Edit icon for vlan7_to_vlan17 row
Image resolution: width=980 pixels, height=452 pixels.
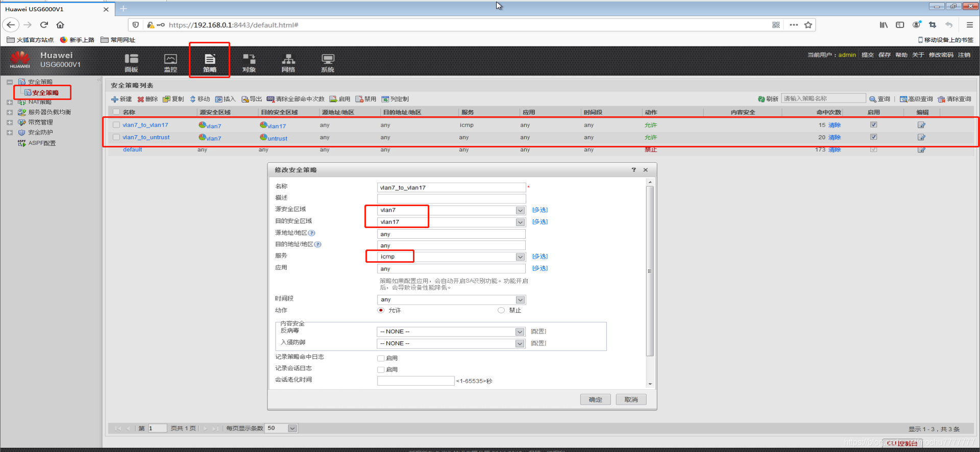(x=921, y=125)
